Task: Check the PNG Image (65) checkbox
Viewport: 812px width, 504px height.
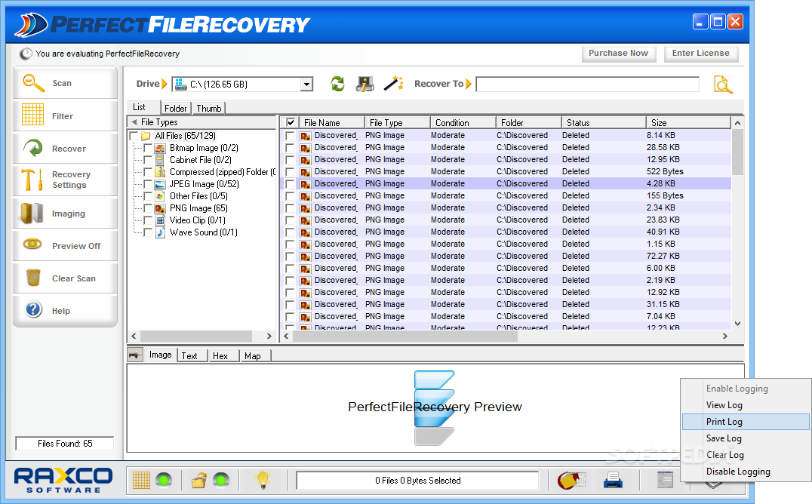Action: click(x=148, y=208)
